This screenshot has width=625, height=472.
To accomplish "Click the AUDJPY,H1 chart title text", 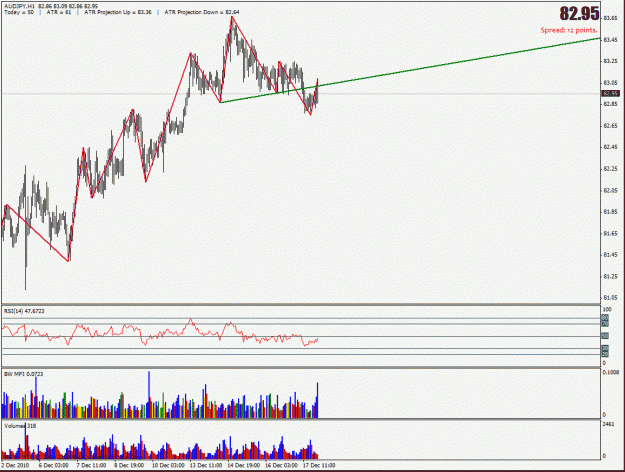I will tap(19, 6).
